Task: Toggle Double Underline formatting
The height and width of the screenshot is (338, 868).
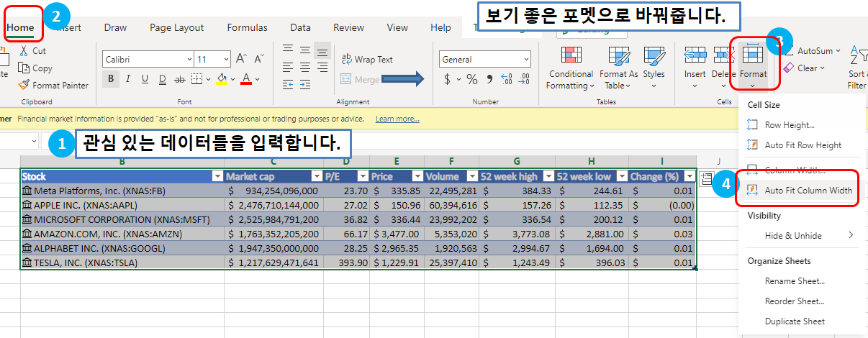Action: point(163,79)
